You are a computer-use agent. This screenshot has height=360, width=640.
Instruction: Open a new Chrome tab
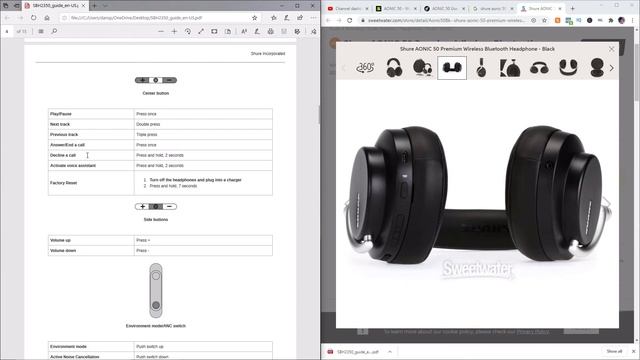coord(572,9)
